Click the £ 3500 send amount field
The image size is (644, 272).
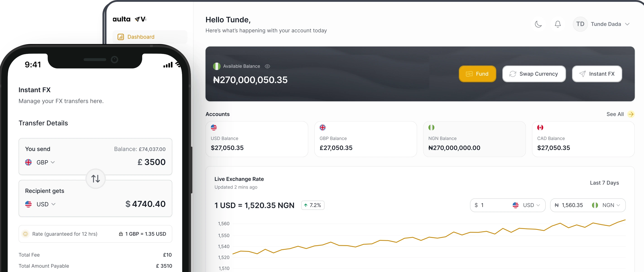click(152, 162)
